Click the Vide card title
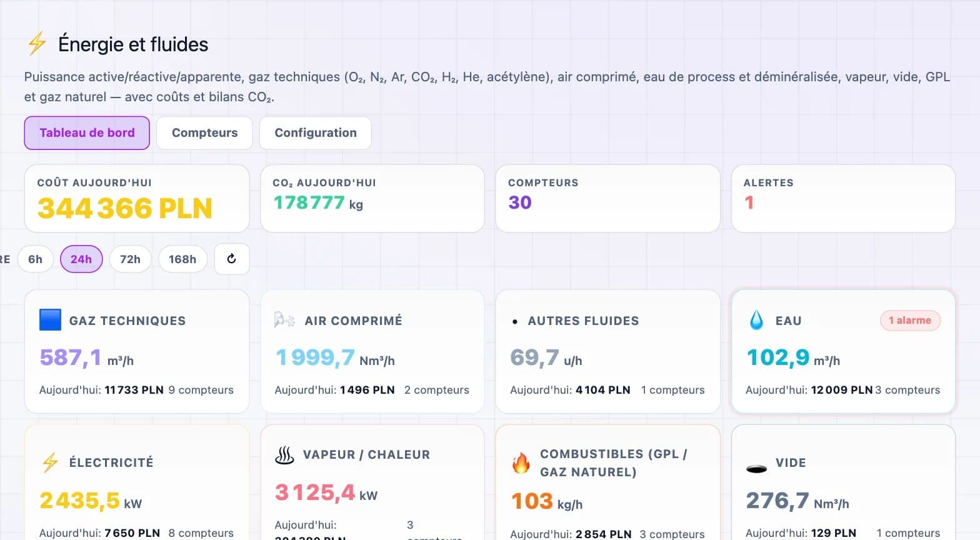980x540 pixels. (x=791, y=462)
